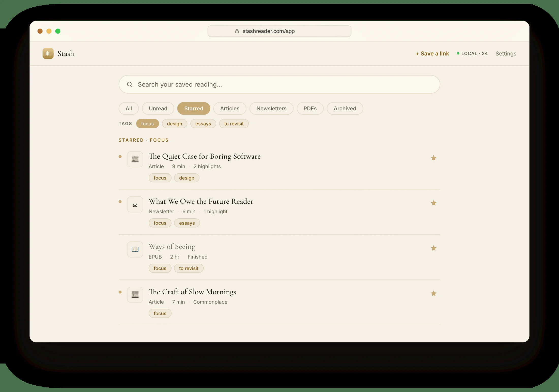Switch to the Archived filter tab
Viewport: 559px width, 392px height.
pos(345,109)
